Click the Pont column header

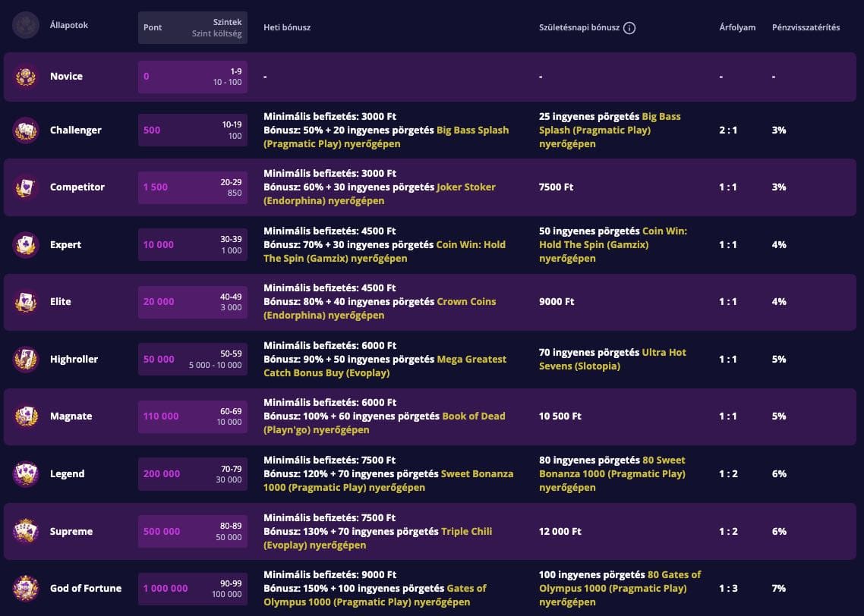[153, 27]
